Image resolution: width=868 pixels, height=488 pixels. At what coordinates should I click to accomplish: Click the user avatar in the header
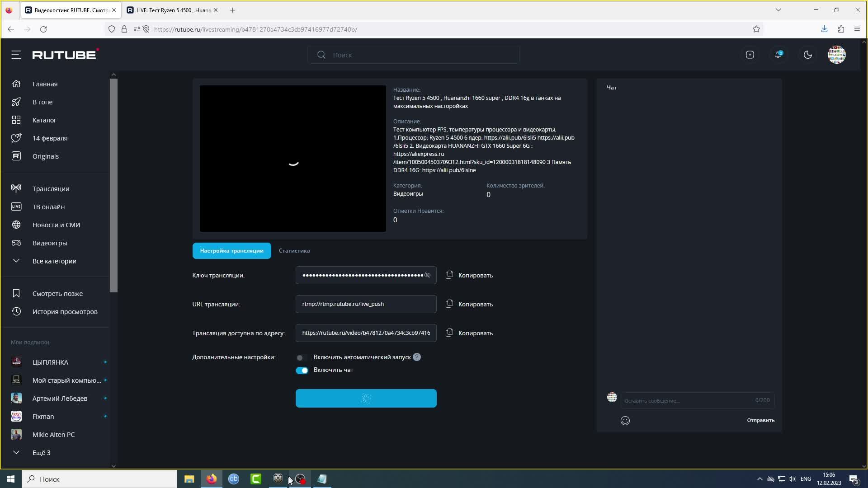coord(836,55)
